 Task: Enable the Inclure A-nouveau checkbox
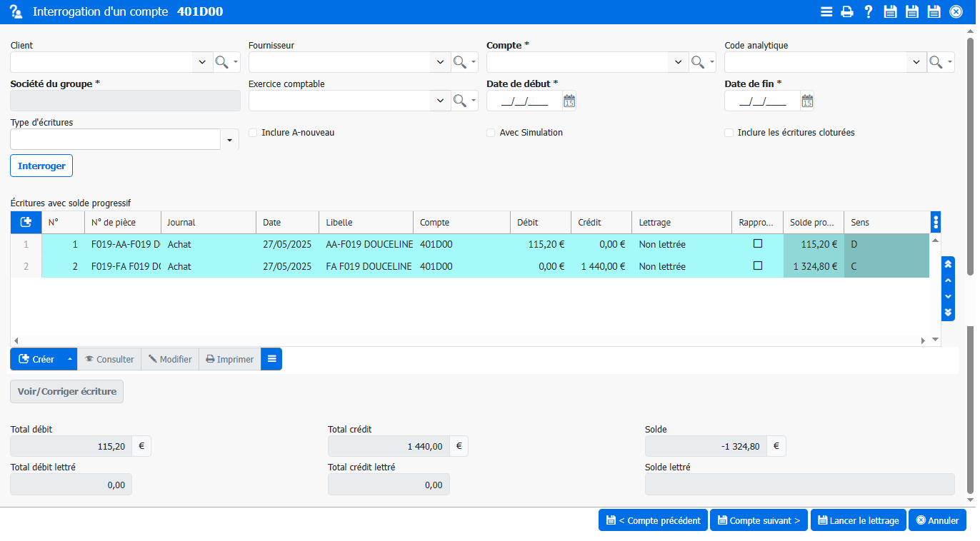pos(253,133)
